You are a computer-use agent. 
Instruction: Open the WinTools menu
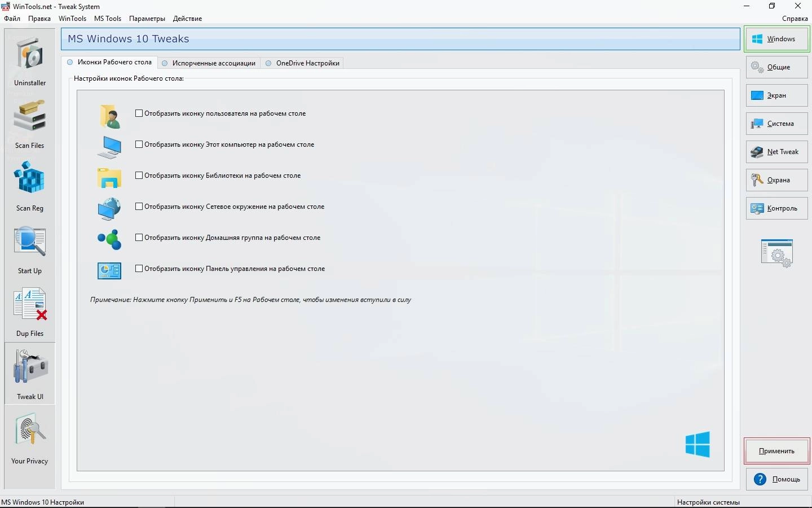(x=73, y=19)
